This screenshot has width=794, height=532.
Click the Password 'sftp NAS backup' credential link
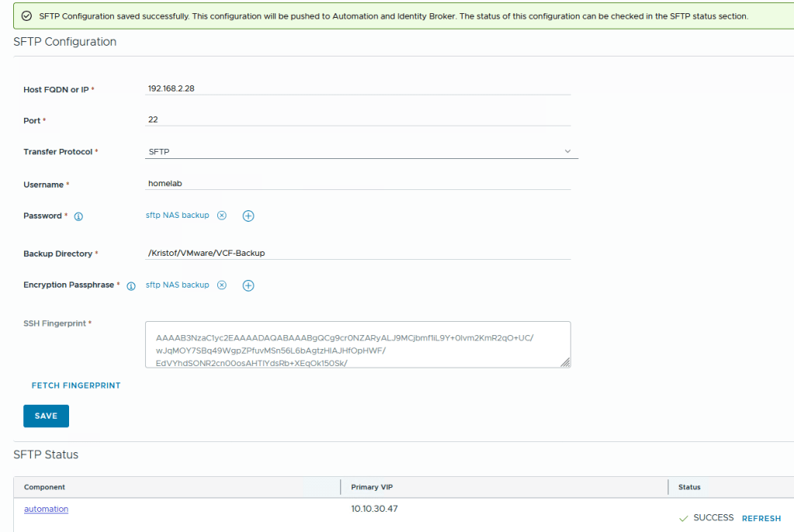(177, 216)
